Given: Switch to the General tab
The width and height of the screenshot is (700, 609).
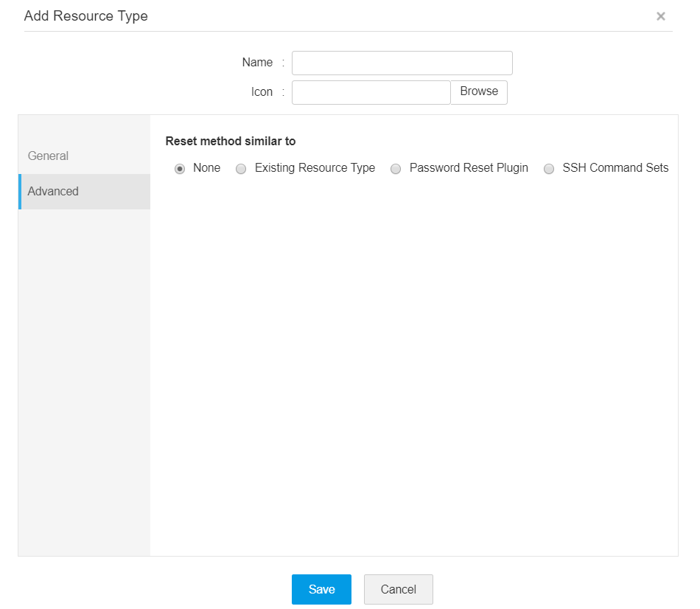Looking at the screenshot, I should (x=48, y=156).
